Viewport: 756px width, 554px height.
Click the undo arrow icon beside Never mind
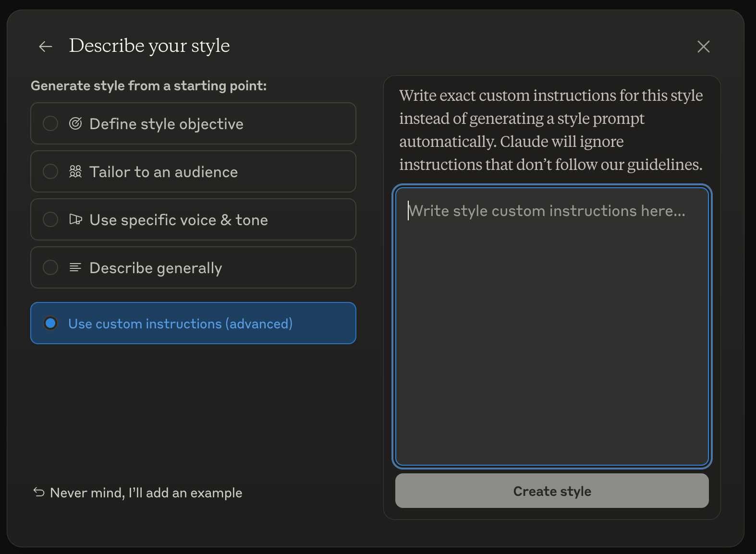(x=39, y=492)
